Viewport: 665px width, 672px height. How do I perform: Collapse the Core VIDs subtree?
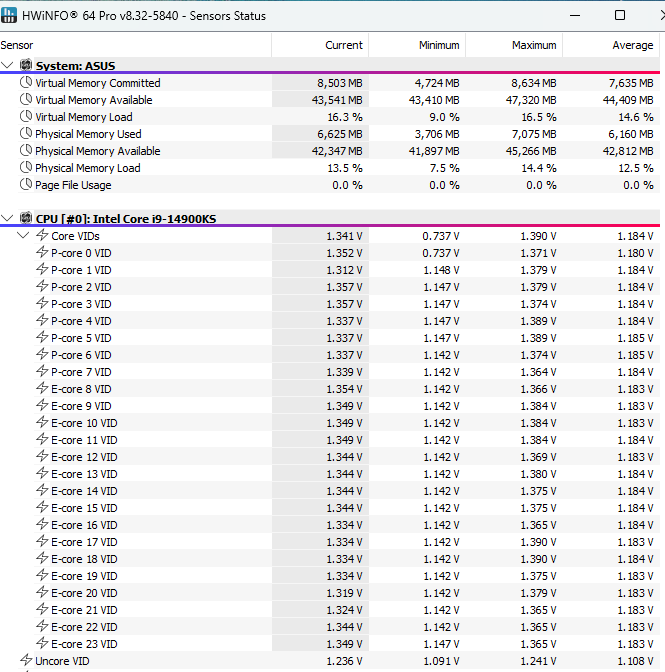click(x=23, y=235)
